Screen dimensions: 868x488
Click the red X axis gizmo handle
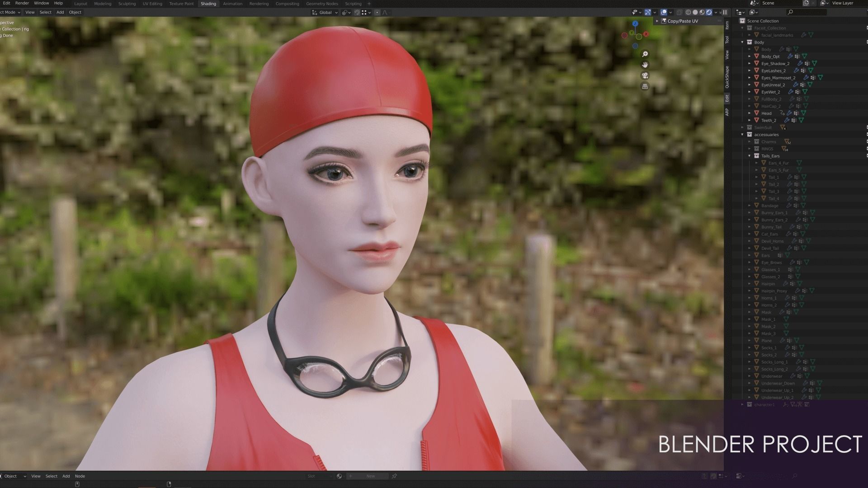(x=646, y=34)
